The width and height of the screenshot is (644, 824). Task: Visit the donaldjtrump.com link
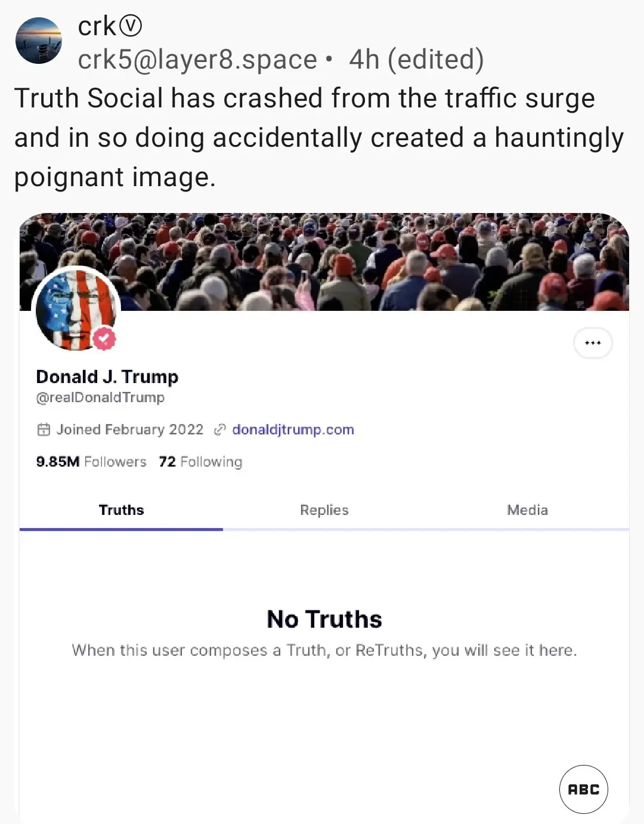[x=293, y=430]
